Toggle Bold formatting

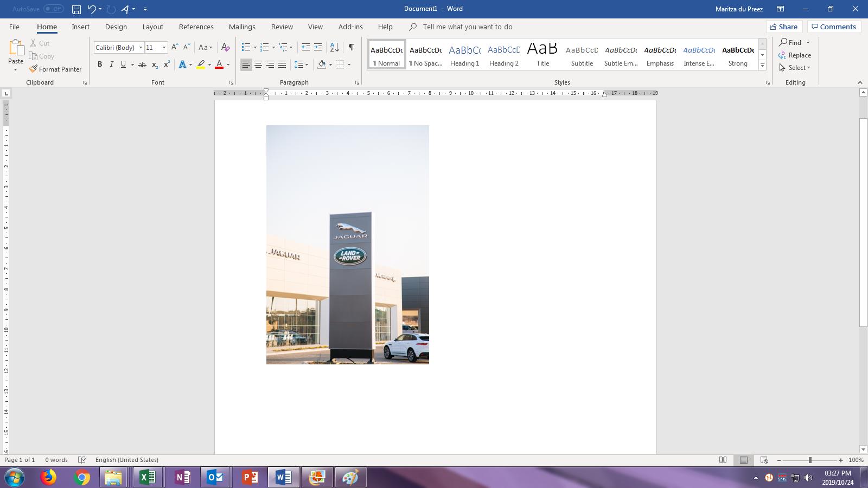tap(100, 65)
